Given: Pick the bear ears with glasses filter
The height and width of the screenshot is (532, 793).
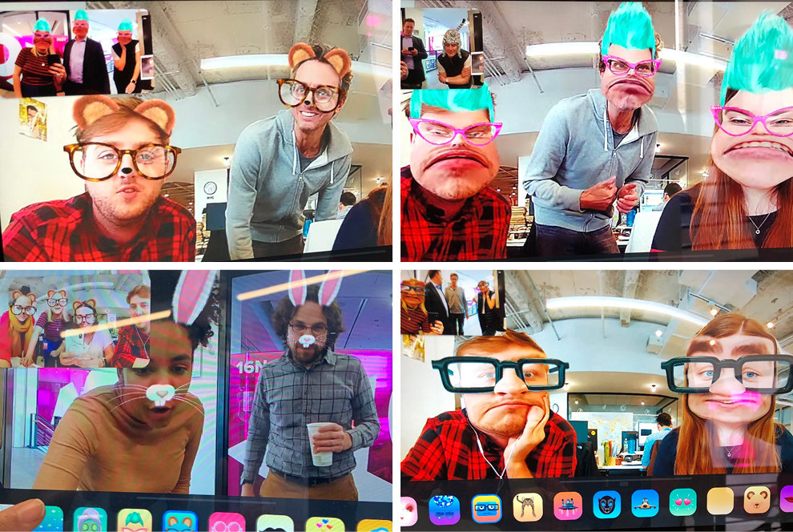Looking at the screenshot, I should pos(180,522).
